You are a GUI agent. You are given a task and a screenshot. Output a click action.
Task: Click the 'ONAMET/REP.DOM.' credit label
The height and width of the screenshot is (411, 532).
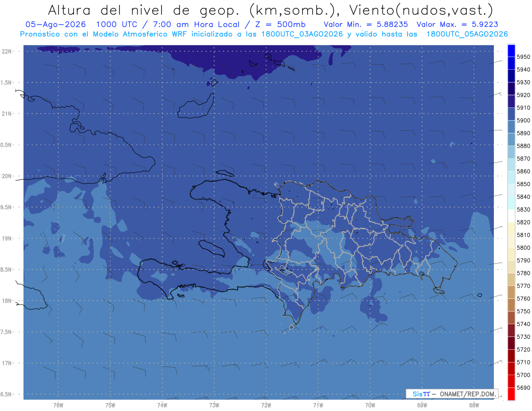tap(467, 394)
